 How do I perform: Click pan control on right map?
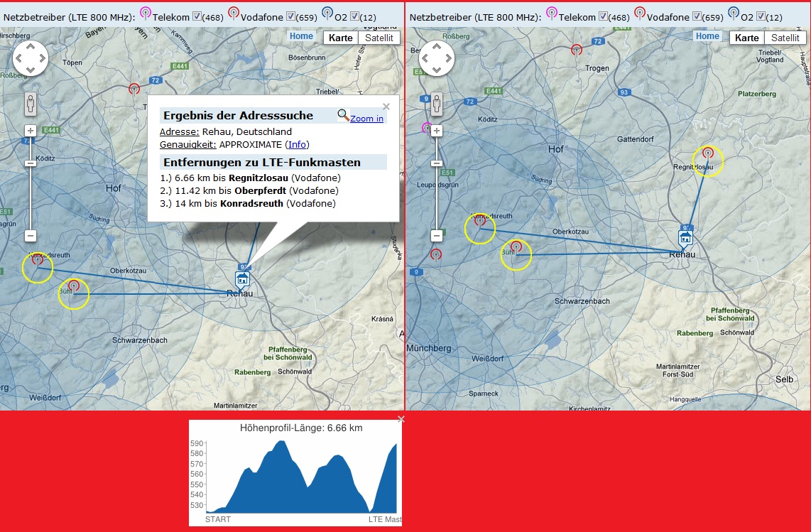coord(436,58)
